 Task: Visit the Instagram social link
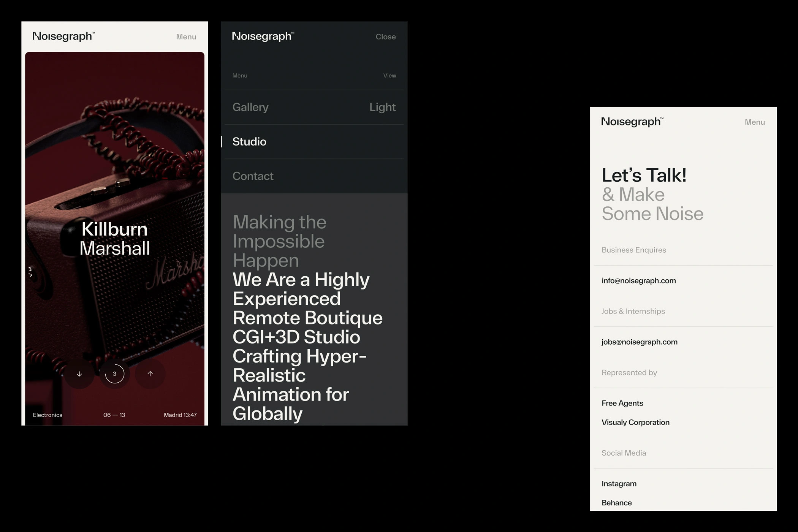[619, 484]
